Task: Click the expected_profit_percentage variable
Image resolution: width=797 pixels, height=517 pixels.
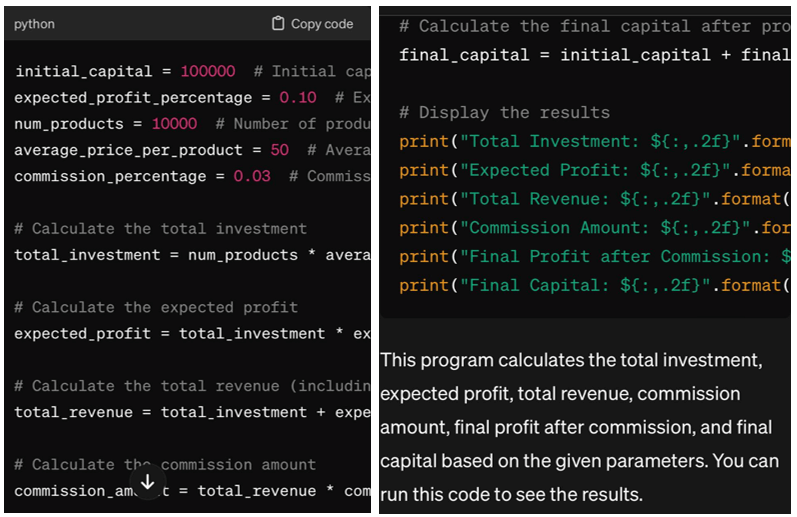Action: [x=133, y=98]
